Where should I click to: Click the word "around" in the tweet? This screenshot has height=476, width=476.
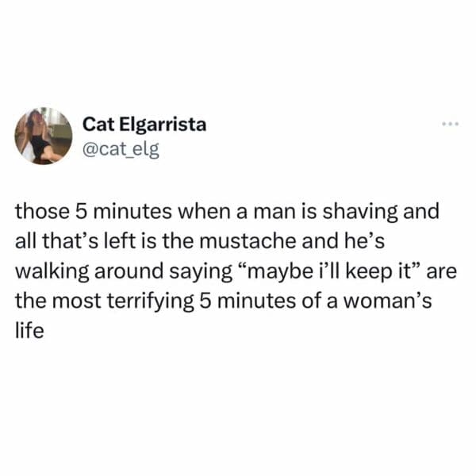coord(129,271)
